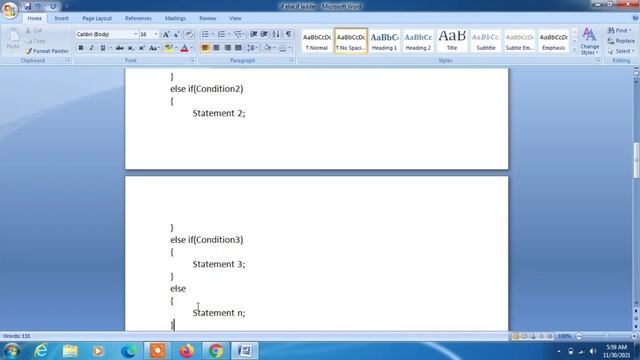Image resolution: width=640 pixels, height=360 pixels.
Task: Click the zoom slider handle
Action: click(x=607, y=336)
